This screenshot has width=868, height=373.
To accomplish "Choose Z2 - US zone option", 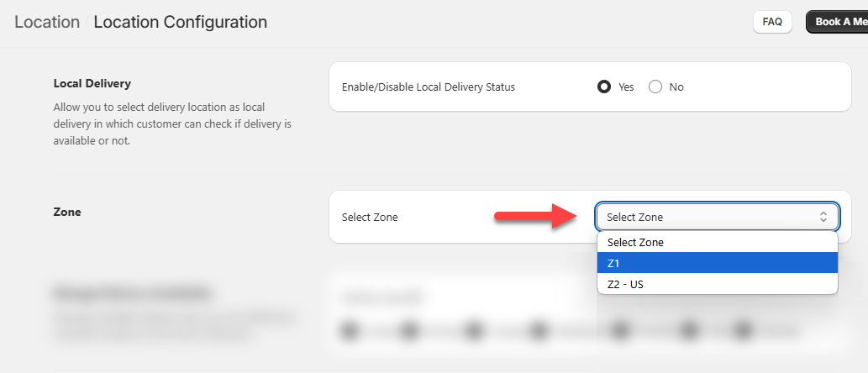I will tap(717, 285).
